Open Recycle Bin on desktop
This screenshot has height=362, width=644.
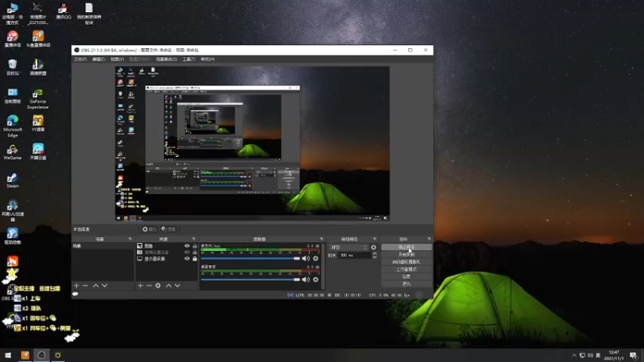tap(12, 68)
